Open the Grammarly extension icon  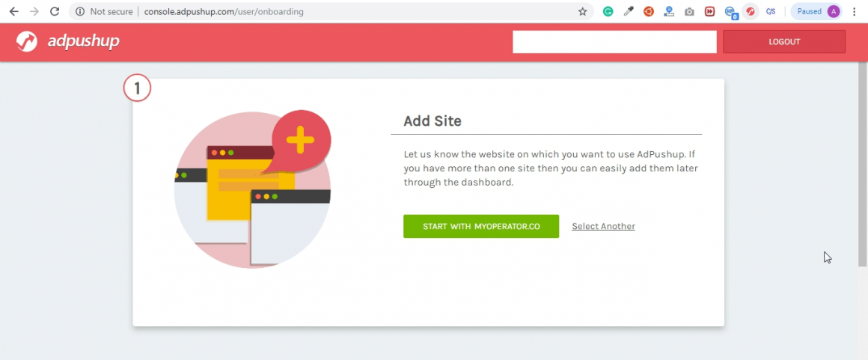pos(608,11)
